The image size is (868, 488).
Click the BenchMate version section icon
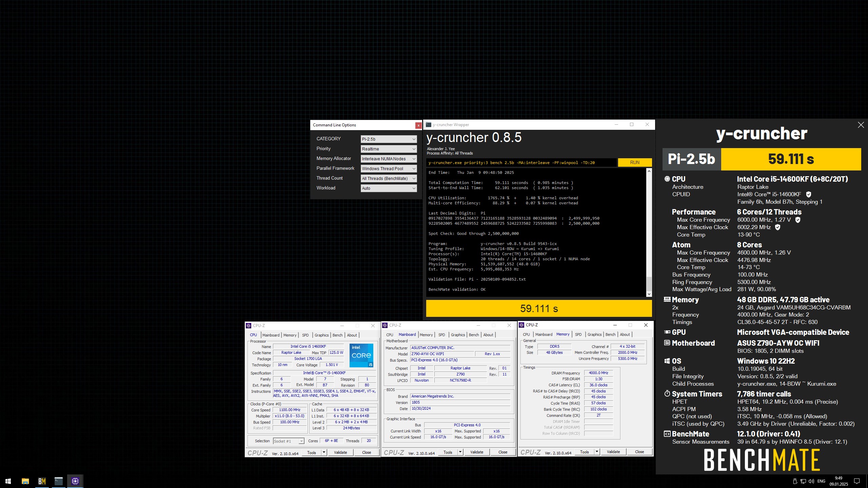coord(667,434)
